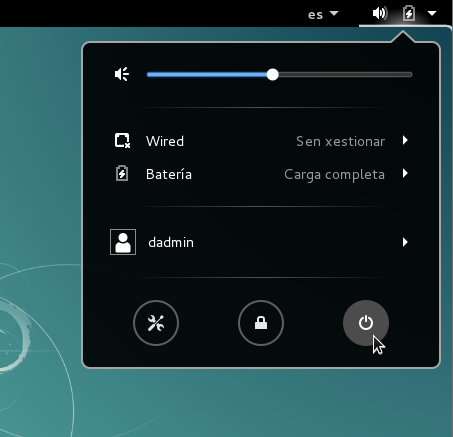Click the speaker icon beside the volume slider
The width and height of the screenshot is (453, 437).
122,74
